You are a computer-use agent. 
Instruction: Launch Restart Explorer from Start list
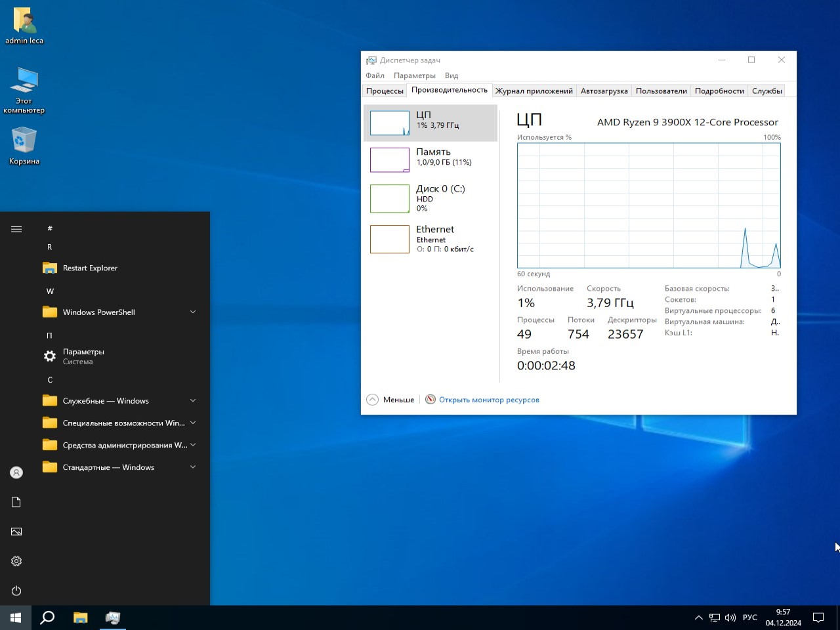(x=90, y=268)
